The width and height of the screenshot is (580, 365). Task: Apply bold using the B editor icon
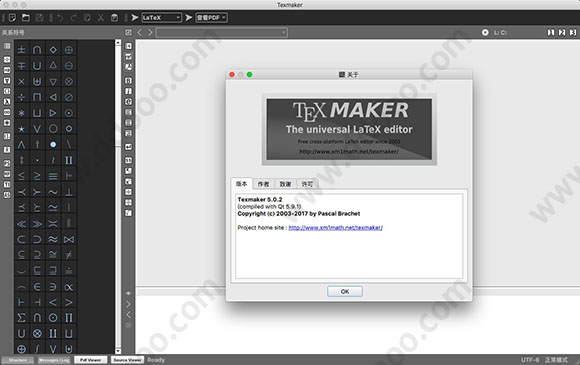point(128,81)
